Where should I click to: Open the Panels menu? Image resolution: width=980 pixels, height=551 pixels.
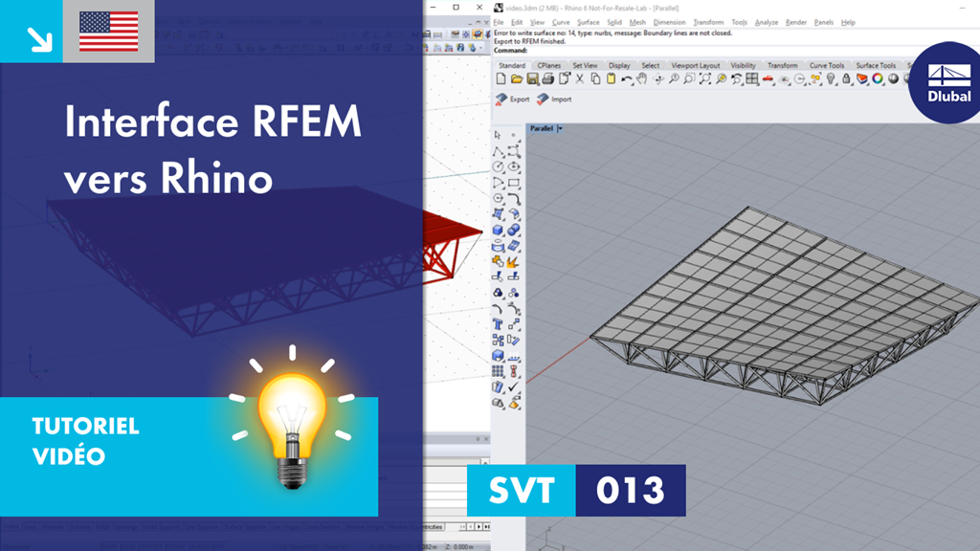824,23
